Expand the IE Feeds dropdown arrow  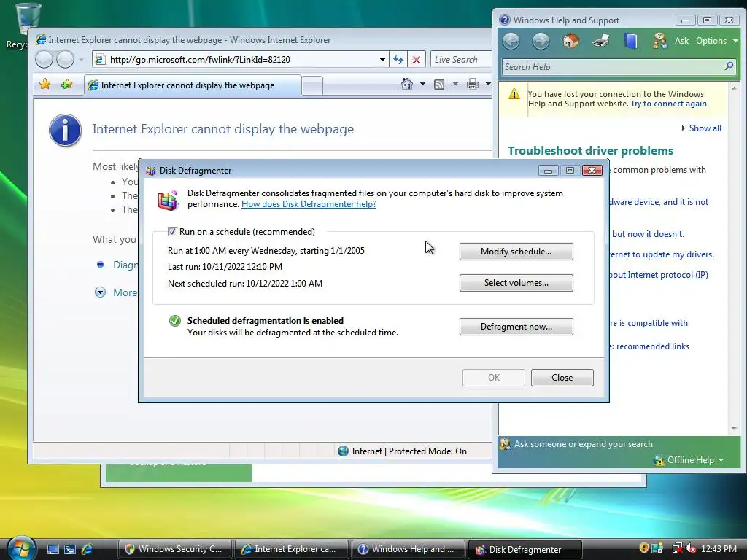tap(455, 85)
